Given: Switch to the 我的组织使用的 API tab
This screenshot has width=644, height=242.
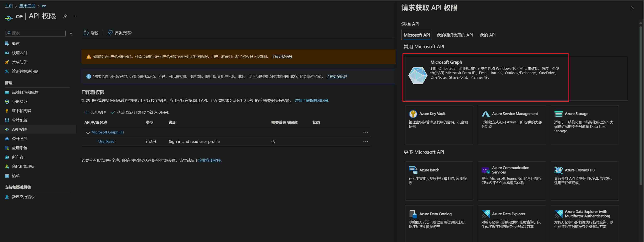Looking at the screenshot, I should tap(455, 35).
